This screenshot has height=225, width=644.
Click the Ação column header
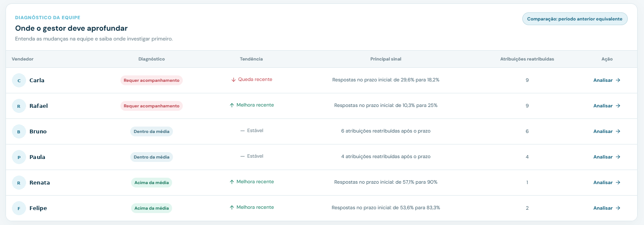607,59
